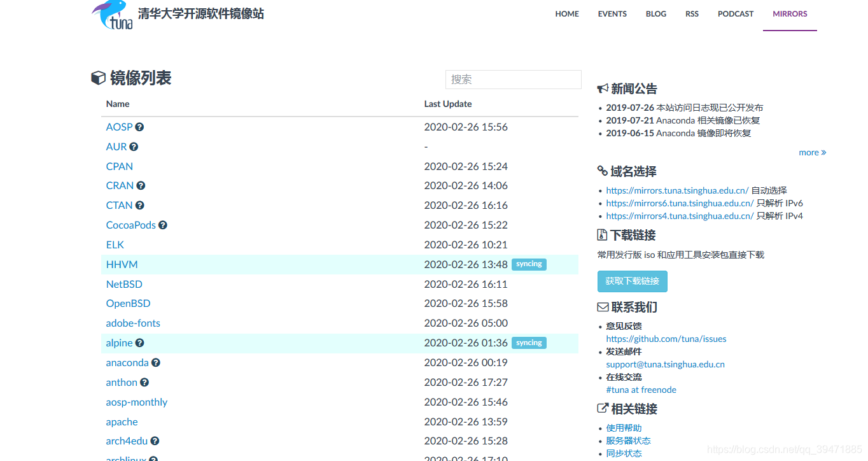Go to the HOME nav item
The width and height of the screenshot is (868, 461).
pos(567,14)
